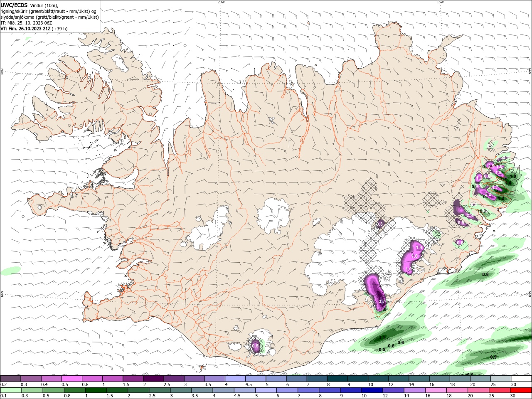Click the '0.9' rain value offshore southeast

click(493, 357)
